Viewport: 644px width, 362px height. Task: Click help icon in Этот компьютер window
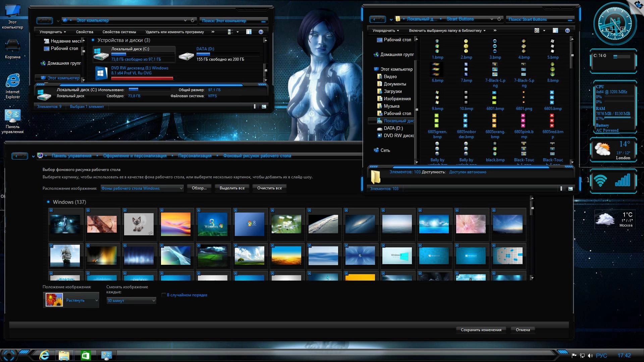point(261,32)
